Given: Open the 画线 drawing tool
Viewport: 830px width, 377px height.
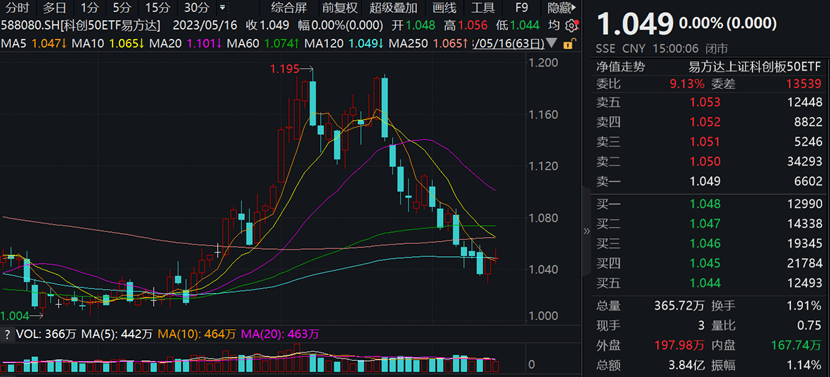Looking at the screenshot, I should coord(444,8).
